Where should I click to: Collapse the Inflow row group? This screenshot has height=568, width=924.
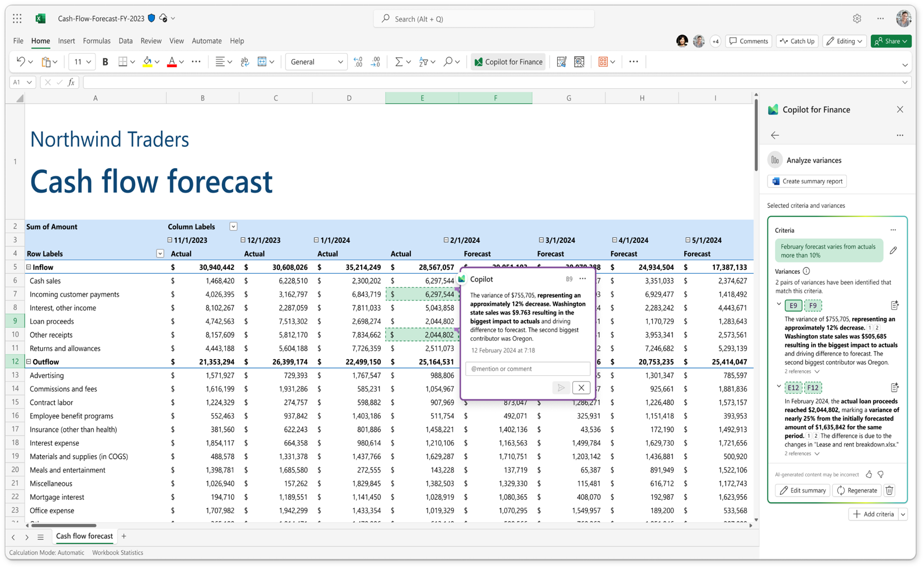click(x=29, y=267)
